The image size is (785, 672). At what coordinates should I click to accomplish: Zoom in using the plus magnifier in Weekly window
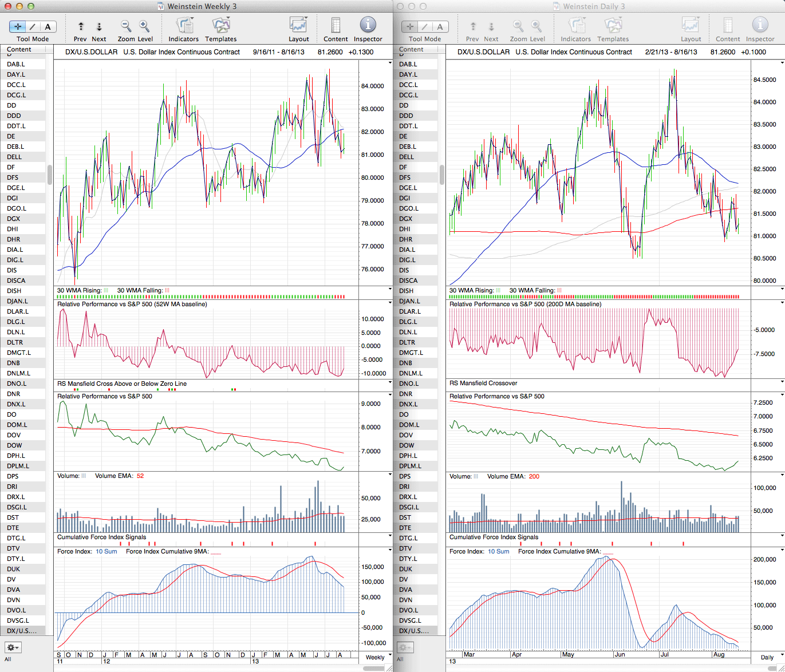pos(144,26)
